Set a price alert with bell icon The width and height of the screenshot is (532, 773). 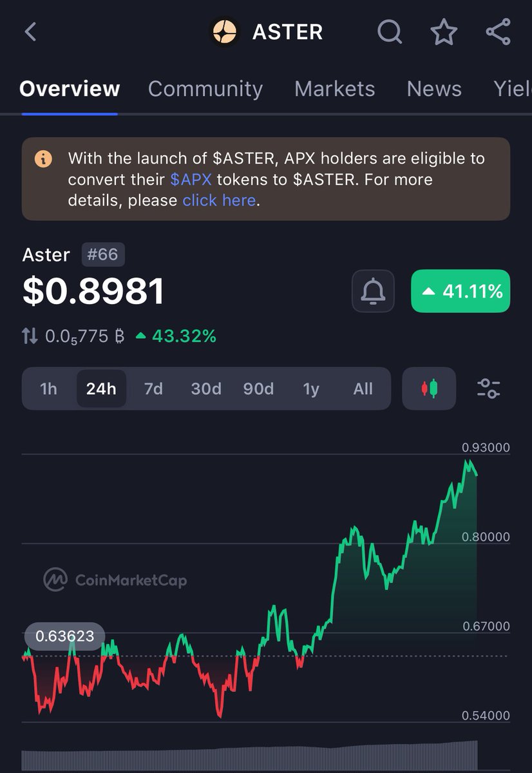373,291
